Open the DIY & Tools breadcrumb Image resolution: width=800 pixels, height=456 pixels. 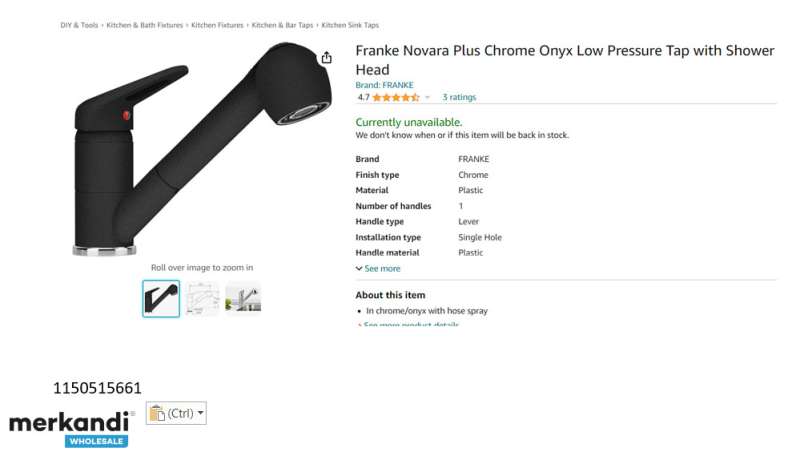[79, 25]
